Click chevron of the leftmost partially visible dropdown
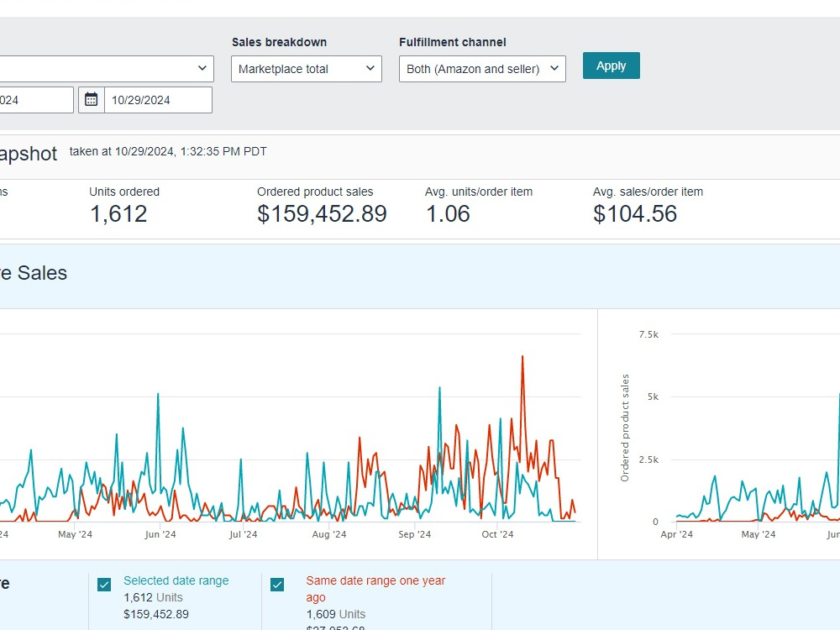This screenshot has height=630, width=840. coord(202,69)
